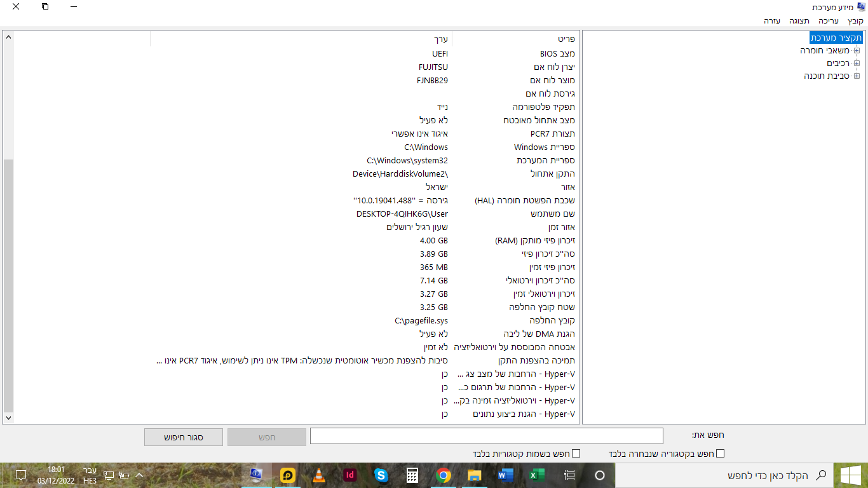Click the חפש search button
868x488 pixels.
point(267,437)
